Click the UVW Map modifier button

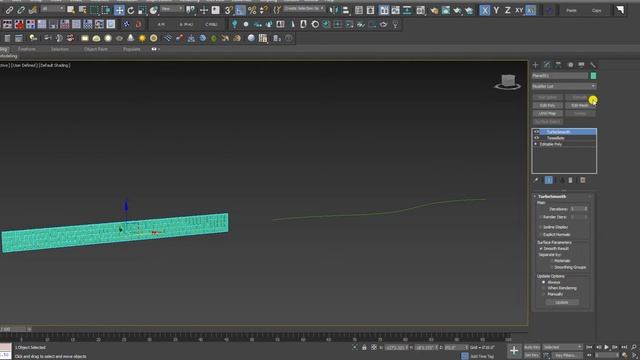[547, 113]
